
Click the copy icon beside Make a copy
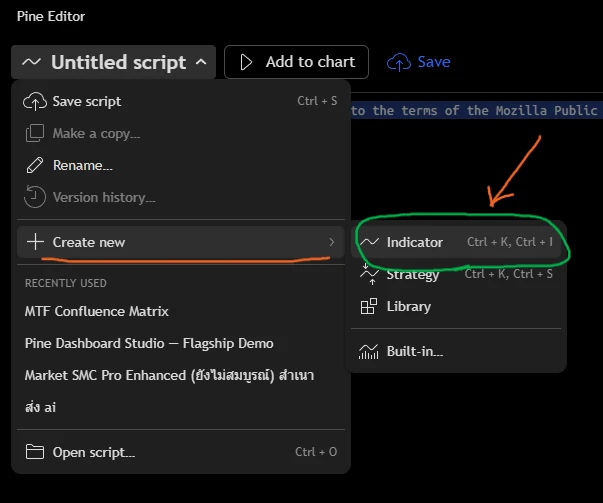[x=35, y=133]
